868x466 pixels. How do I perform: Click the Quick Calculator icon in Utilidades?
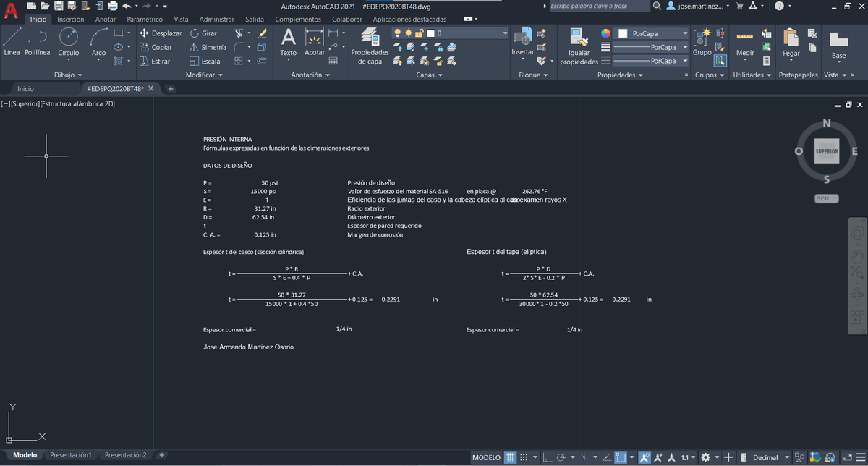tap(766, 62)
